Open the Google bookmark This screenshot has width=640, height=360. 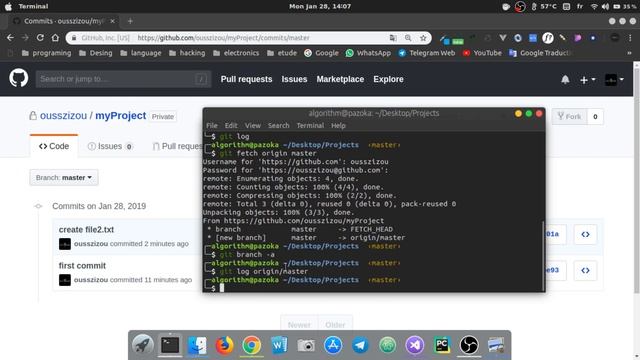click(x=321, y=53)
